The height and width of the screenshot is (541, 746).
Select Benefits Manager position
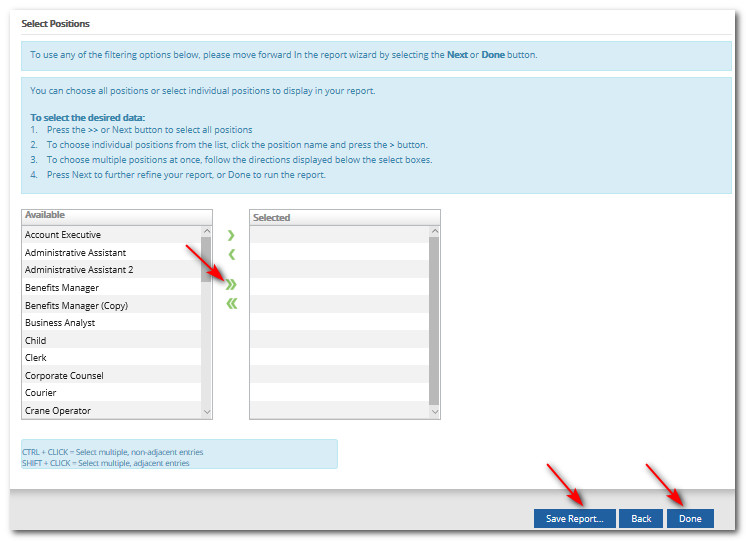tap(62, 288)
